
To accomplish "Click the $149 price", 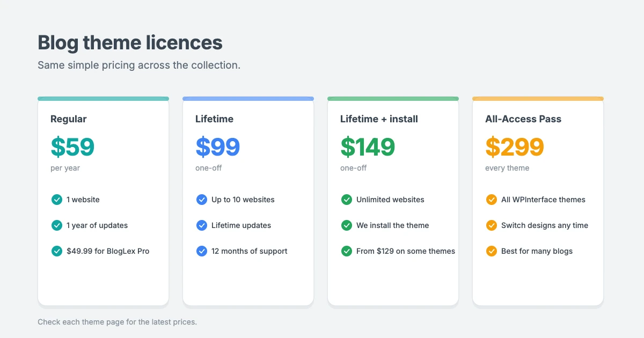I will tap(368, 147).
